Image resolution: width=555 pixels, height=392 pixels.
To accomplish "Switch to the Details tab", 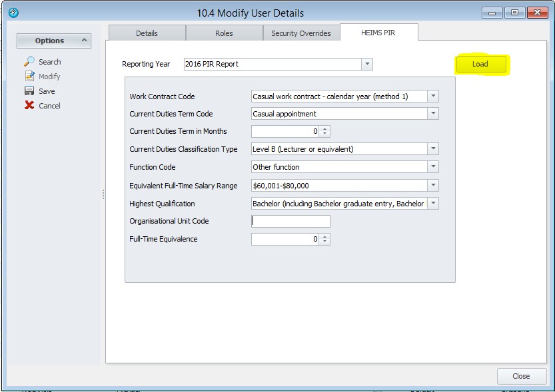I will point(147,33).
